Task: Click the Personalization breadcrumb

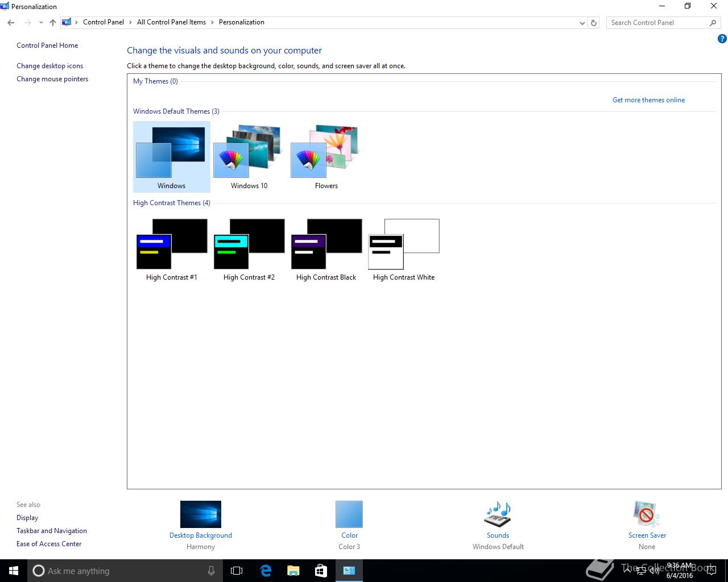Action: [242, 22]
